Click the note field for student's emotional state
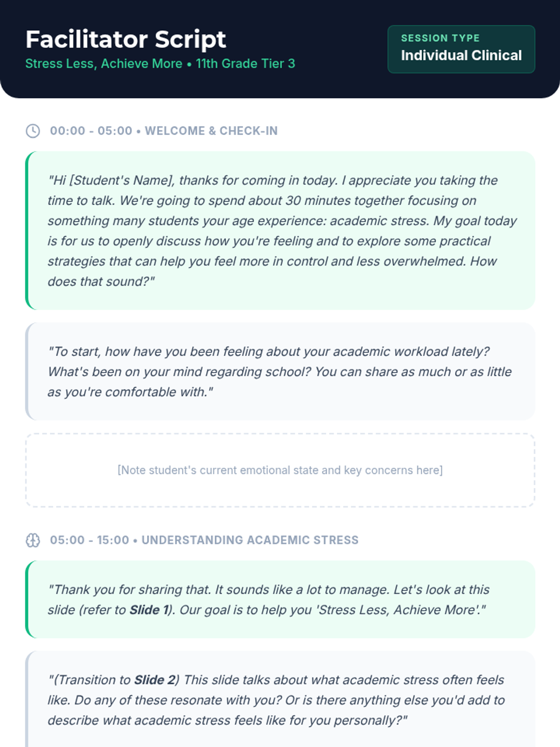 280,470
